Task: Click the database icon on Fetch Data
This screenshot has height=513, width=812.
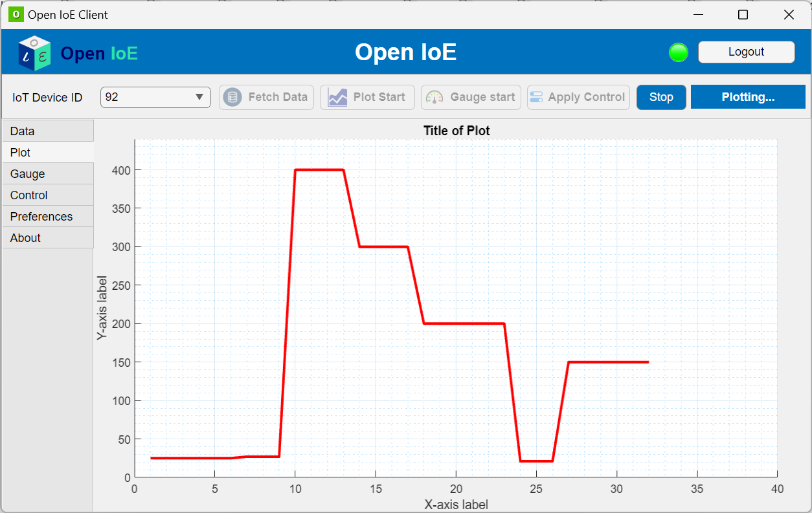Action: tap(232, 97)
